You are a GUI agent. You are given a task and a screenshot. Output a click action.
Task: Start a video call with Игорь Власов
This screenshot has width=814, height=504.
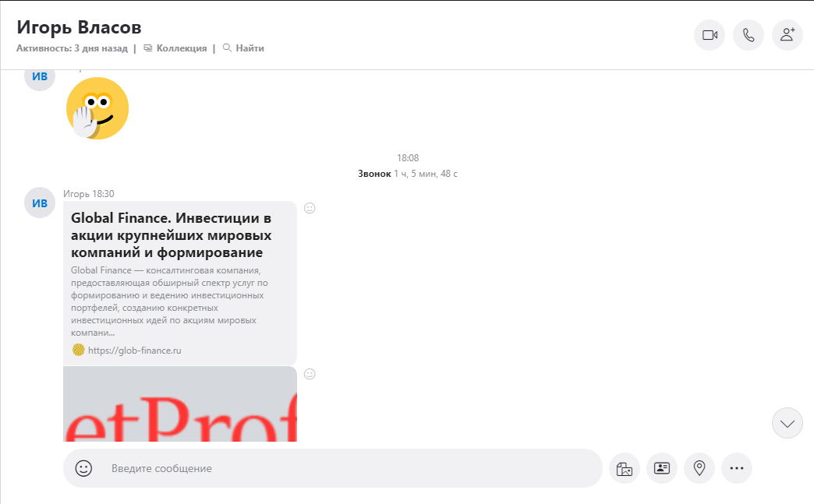[x=710, y=35]
